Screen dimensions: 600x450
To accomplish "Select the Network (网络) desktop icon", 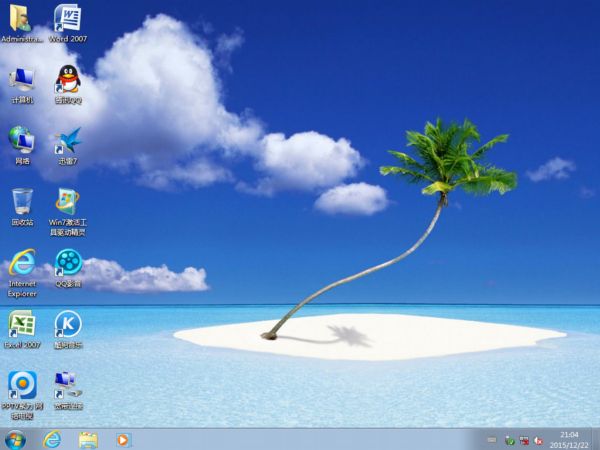I will coord(22,140).
